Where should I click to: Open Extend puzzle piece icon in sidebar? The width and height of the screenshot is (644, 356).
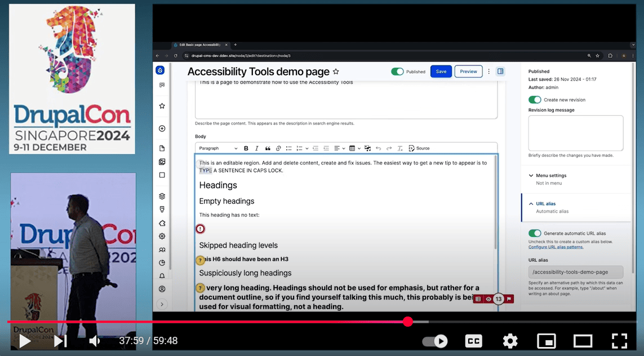tap(162, 223)
